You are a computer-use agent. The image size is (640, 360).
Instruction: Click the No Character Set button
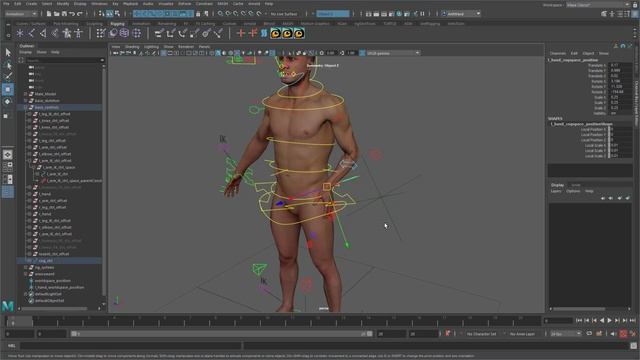481,334
